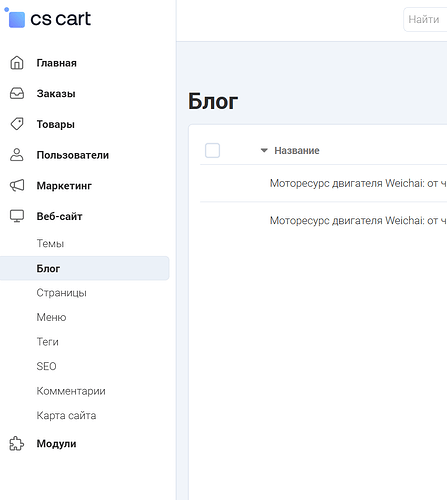The width and height of the screenshot is (447, 500).
Task: Open the first Моторесурс двигателя Weichai post
Action: 358,183
